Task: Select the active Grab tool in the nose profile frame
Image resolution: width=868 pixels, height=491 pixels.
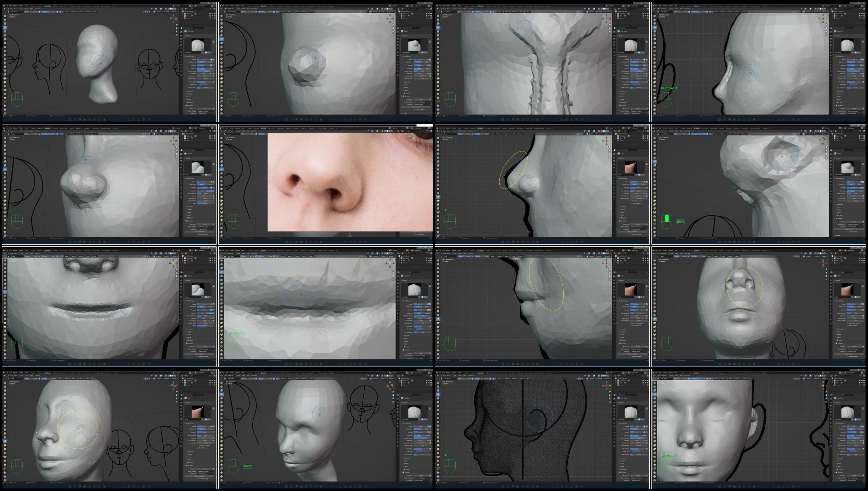Action: click(x=438, y=197)
